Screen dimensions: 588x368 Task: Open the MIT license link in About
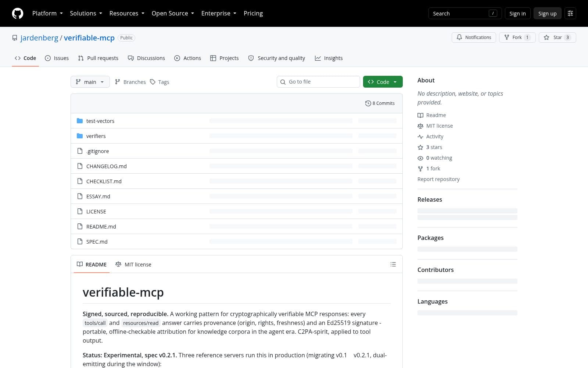[435, 126]
